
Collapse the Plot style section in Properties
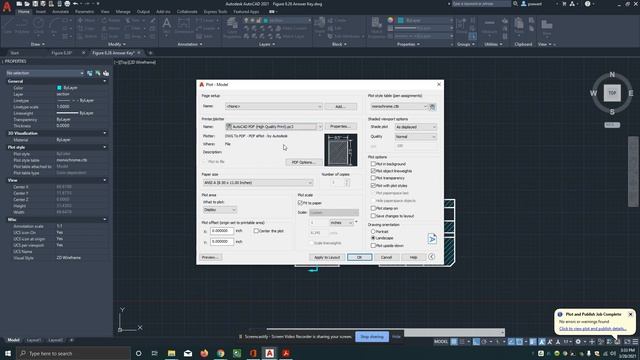[104, 147]
